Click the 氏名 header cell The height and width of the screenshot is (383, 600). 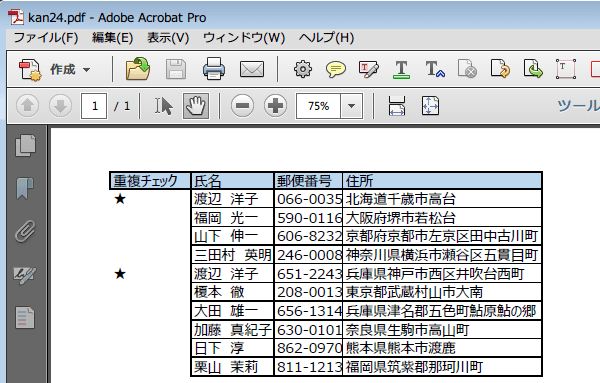[x=233, y=181]
